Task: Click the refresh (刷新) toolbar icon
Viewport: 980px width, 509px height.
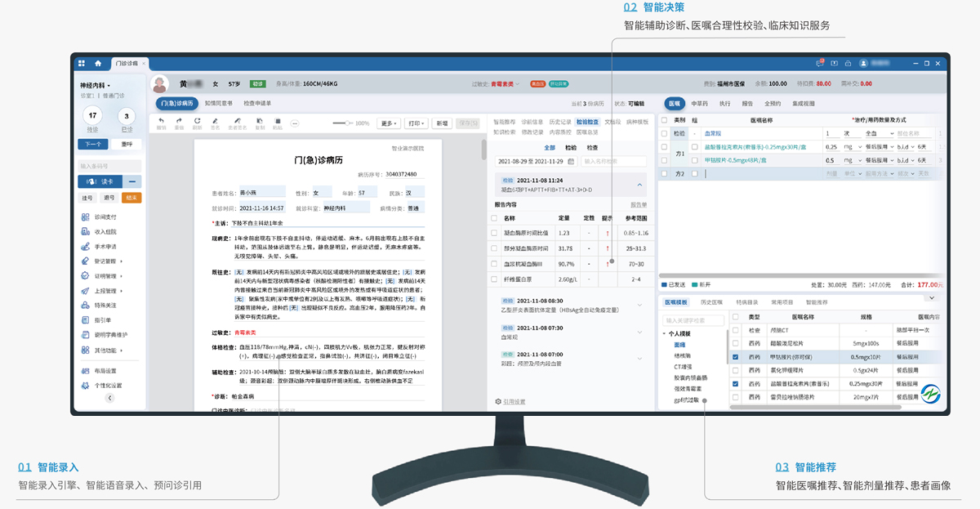Action: [x=197, y=121]
